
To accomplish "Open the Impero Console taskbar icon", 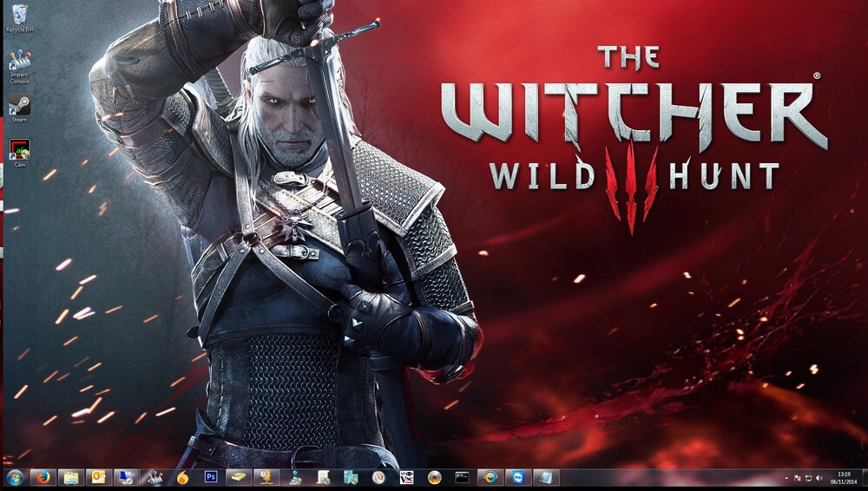I will (155, 477).
